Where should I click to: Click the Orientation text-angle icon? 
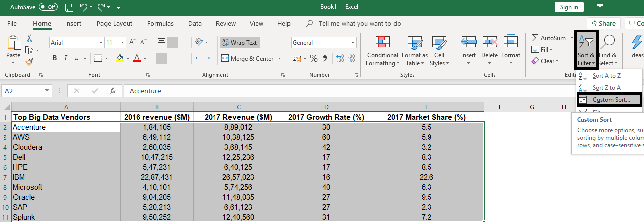click(x=199, y=43)
